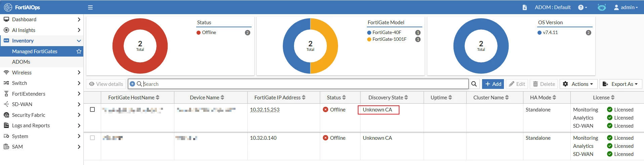The width and height of the screenshot is (644, 165).
Task: Click View details button
Action: [106, 84]
